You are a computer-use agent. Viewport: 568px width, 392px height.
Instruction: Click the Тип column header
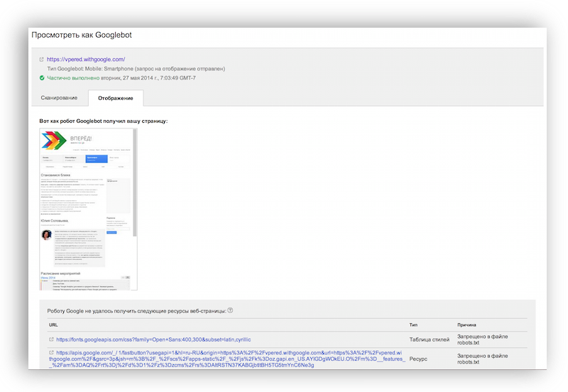click(413, 325)
